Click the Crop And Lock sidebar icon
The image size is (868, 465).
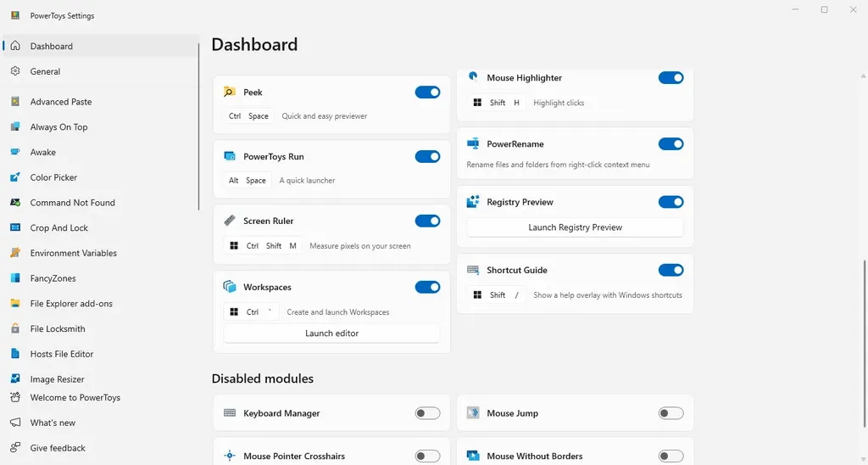15,227
